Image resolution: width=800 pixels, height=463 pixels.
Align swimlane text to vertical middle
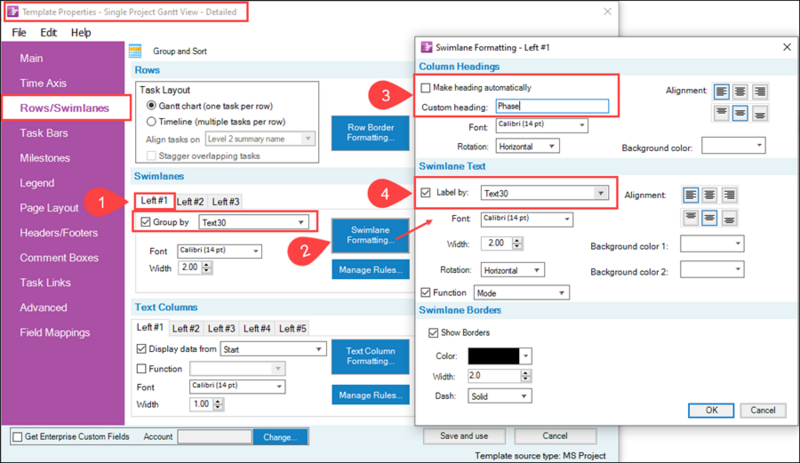tap(709, 218)
